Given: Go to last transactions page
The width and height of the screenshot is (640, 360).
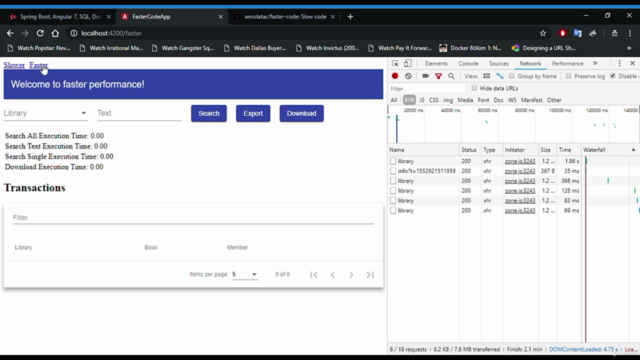Looking at the screenshot, I should pos(370,275).
